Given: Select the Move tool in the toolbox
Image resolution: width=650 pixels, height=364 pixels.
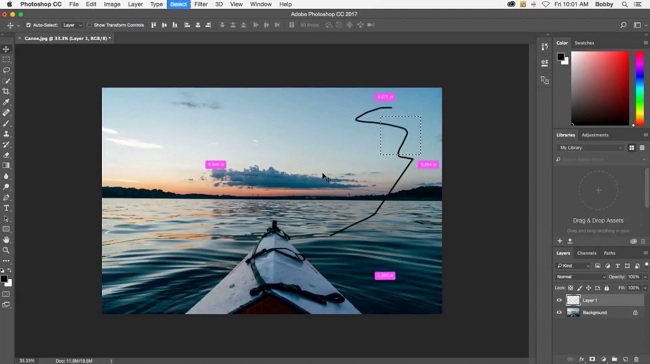Looking at the screenshot, I should [x=6, y=49].
